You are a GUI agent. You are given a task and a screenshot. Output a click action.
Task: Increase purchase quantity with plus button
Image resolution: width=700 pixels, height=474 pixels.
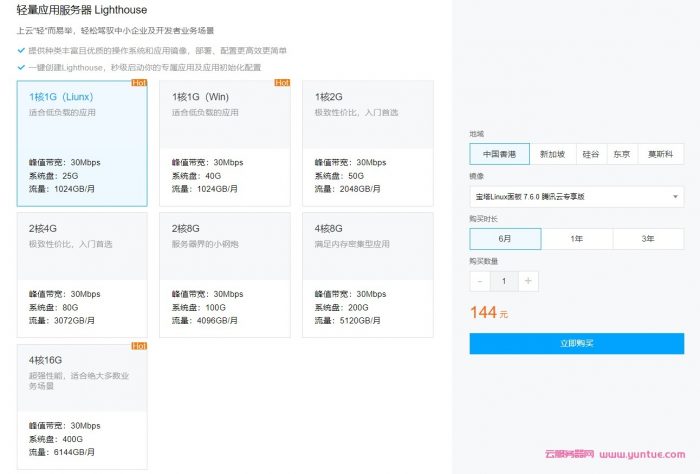(x=528, y=282)
